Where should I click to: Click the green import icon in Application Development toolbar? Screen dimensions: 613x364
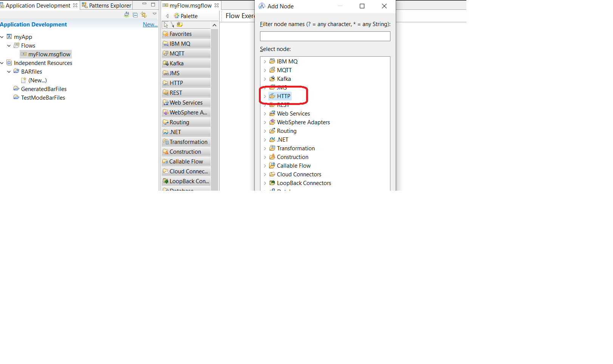point(127,15)
